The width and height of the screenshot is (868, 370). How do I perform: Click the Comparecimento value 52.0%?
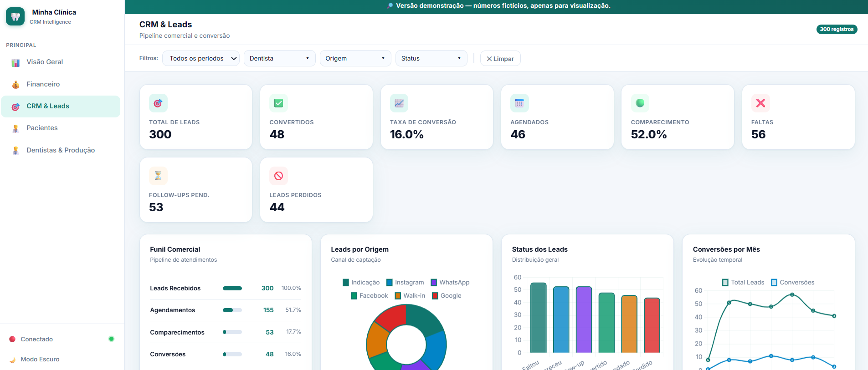[x=649, y=134]
